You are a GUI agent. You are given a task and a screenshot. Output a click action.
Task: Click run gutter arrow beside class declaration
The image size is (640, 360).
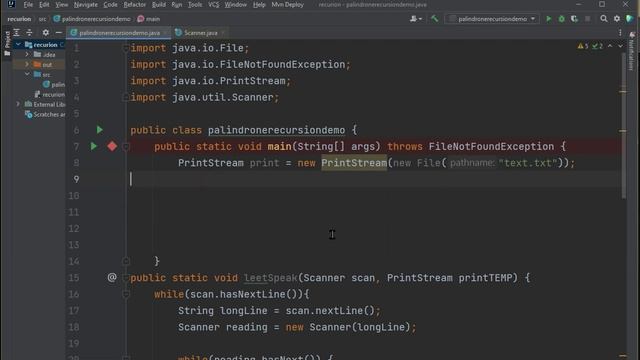[x=100, y=130]
